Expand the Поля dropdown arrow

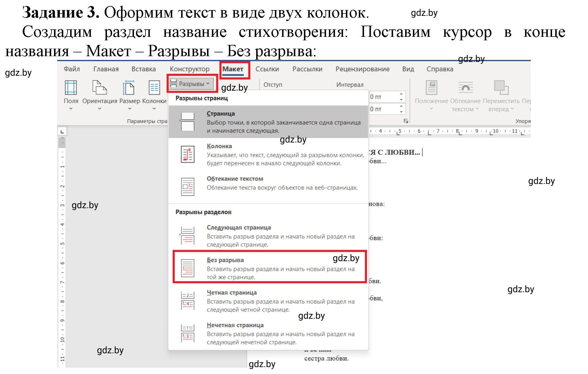pos(71,109)
